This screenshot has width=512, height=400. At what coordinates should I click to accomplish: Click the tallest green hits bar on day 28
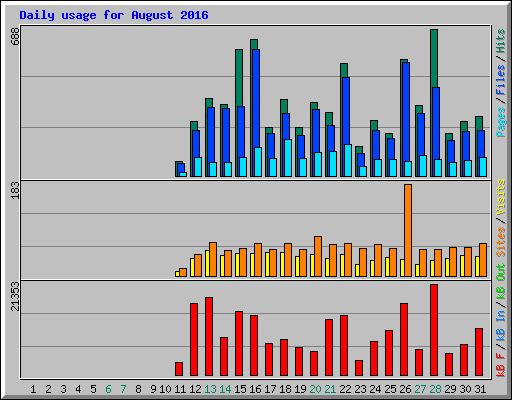[x=434, y=58]
